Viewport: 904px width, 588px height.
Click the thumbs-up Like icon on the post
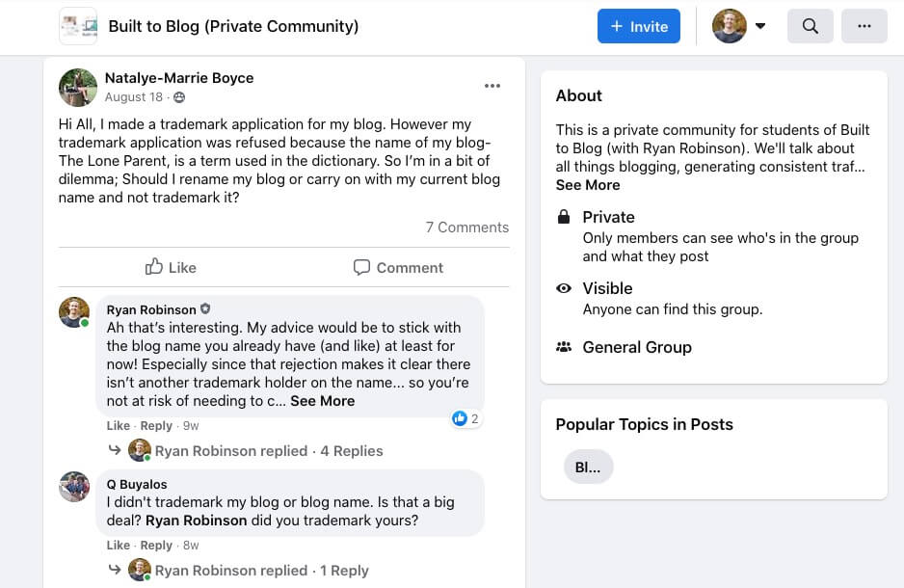pyautogui.click(x=154, y=267)
